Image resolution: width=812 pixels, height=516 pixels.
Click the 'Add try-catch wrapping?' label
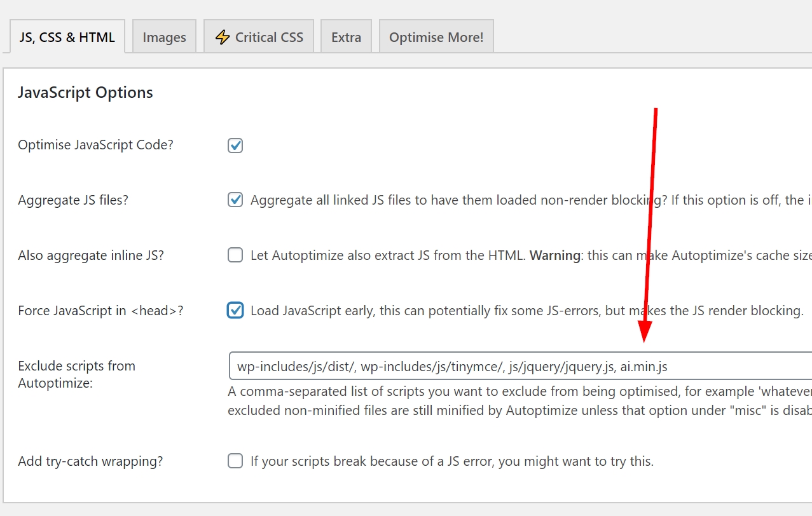pos(90,461)
